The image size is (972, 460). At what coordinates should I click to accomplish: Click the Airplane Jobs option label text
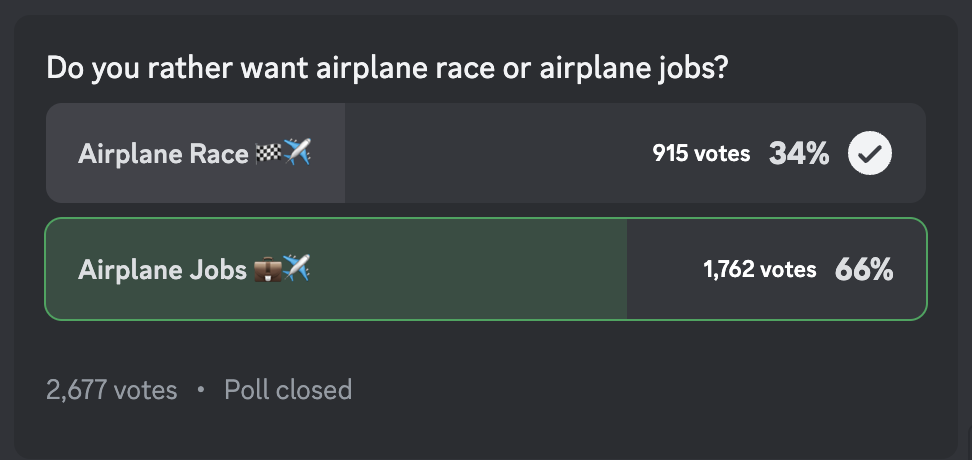tap(162, 270)
